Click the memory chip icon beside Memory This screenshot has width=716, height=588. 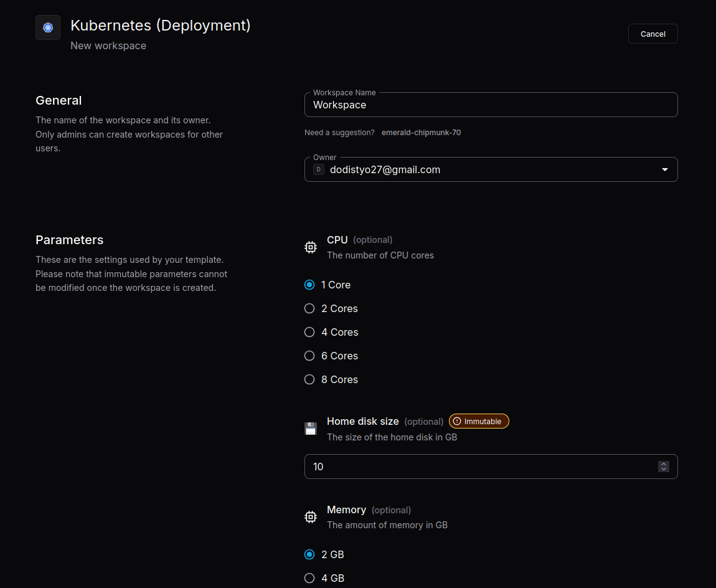coord(311,516)
